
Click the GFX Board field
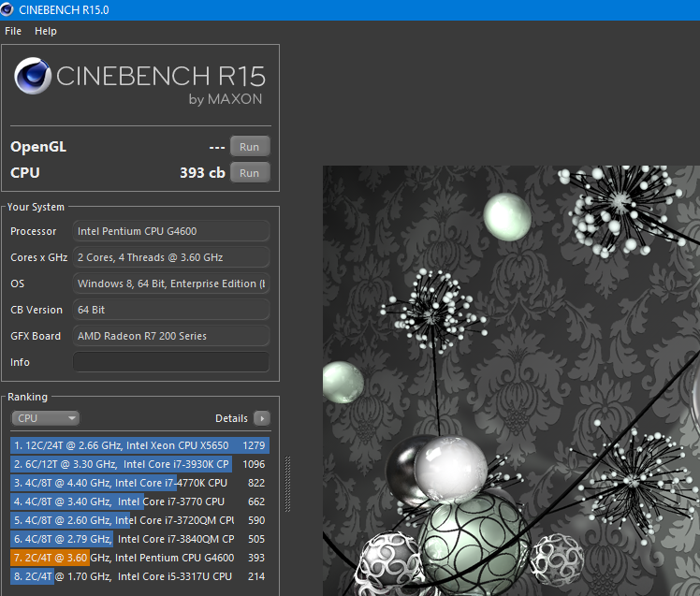[x=171, y=336]
